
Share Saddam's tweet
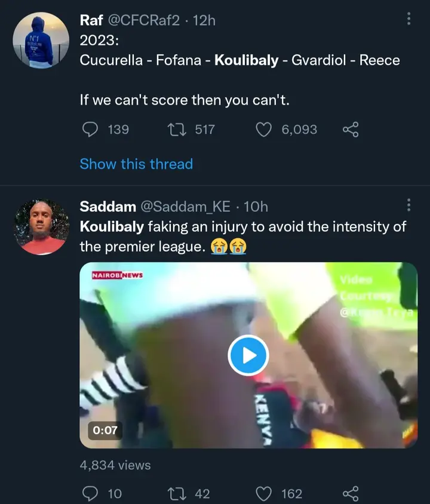351,493
